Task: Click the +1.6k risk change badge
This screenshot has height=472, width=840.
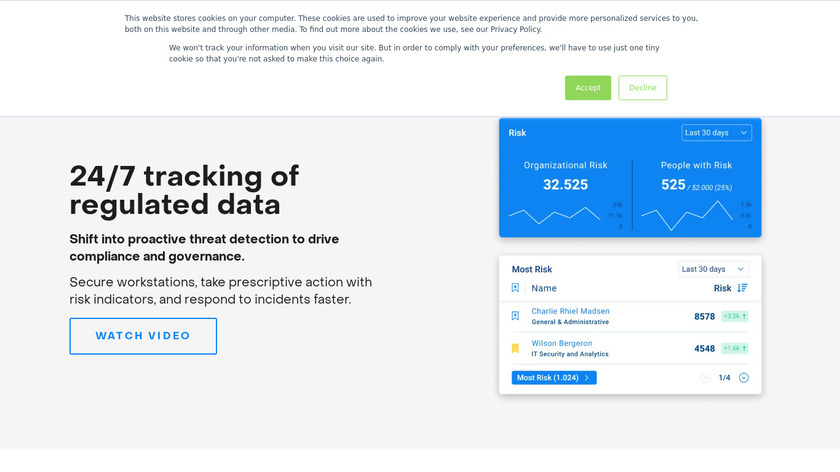Action: pyautogui.click(x=735, y=349)
